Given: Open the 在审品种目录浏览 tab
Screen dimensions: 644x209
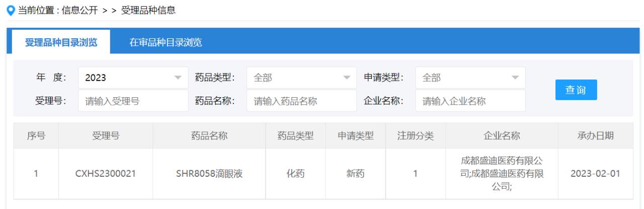Looking at the screenshot, I should click(166, 42).
